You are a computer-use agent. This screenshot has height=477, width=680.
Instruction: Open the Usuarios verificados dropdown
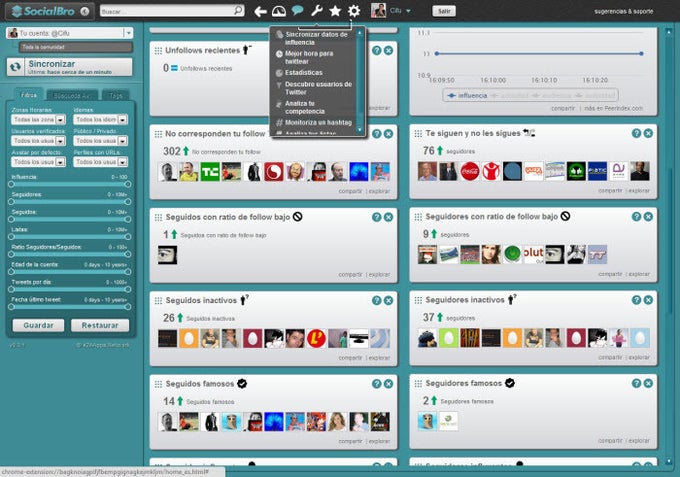39,140
